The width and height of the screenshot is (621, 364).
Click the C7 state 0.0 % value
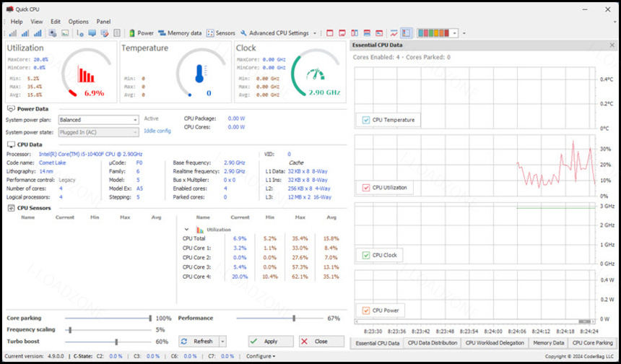pyautogui.click(x=227, y=357)
